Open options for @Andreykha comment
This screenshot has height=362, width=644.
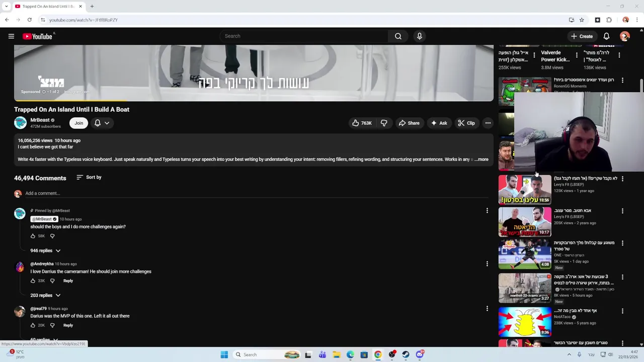(487, 263)
